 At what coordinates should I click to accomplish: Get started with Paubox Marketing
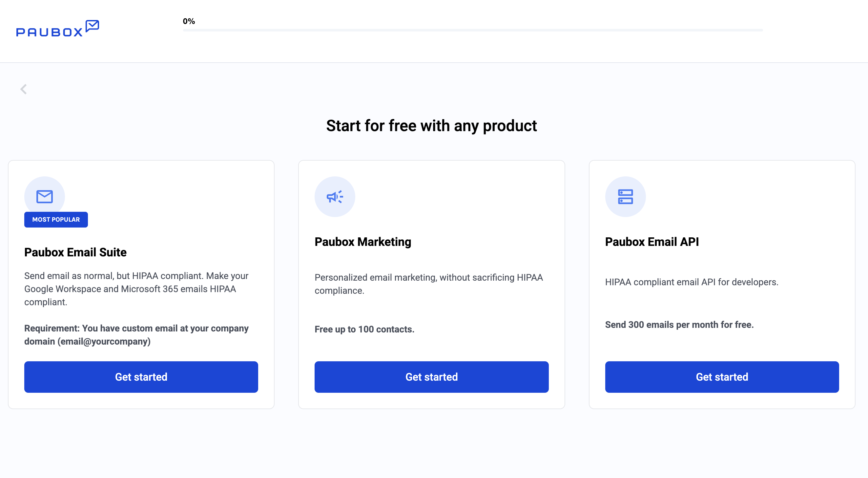coord(431,377)
